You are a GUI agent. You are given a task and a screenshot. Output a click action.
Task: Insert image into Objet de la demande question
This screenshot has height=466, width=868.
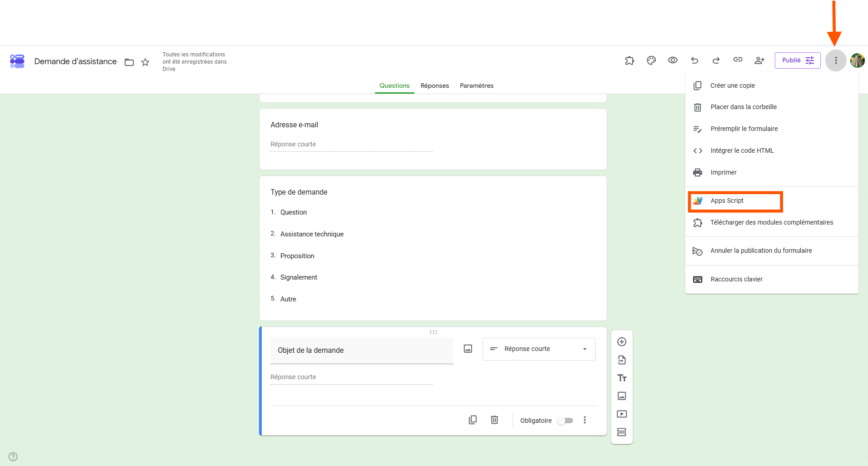coord(468,349)
